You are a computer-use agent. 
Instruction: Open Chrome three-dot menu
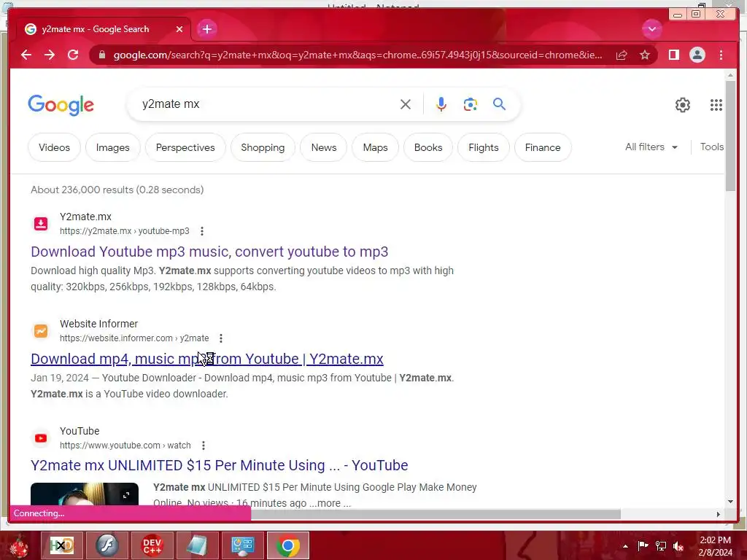(721, 55)
